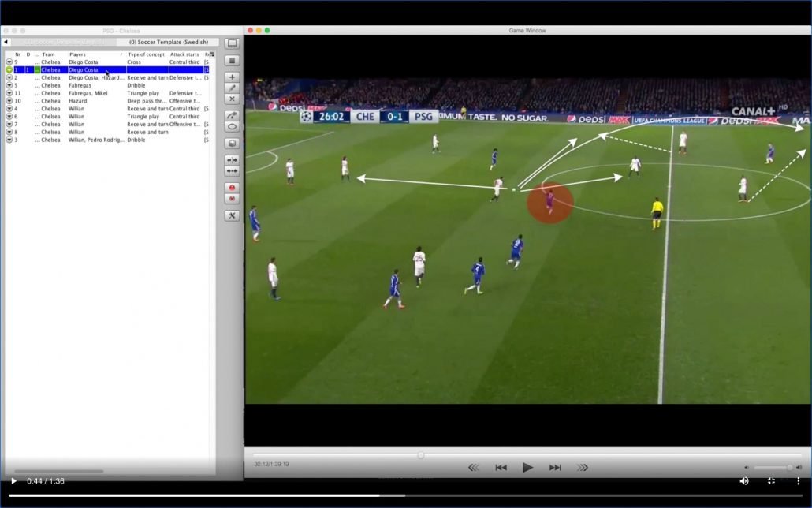Image resolution: width=812 pixels, height=508 pixels.
Task: Switch to the (0) Soccer Template (Swedish) tab
Action: point(168,42)
